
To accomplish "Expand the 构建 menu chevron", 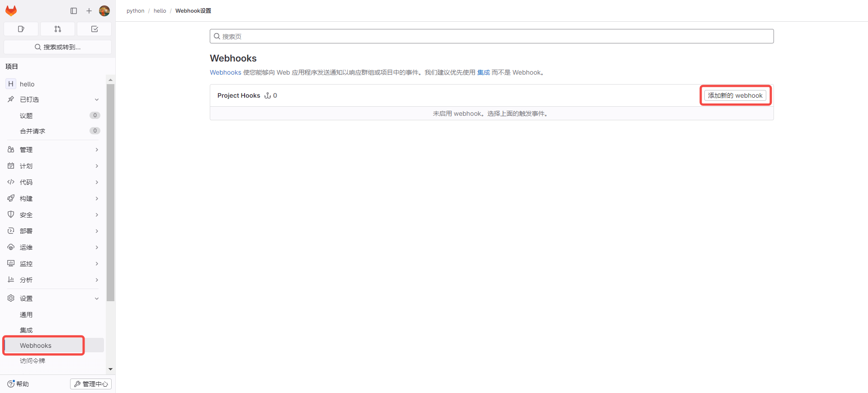I will (97, 199).
